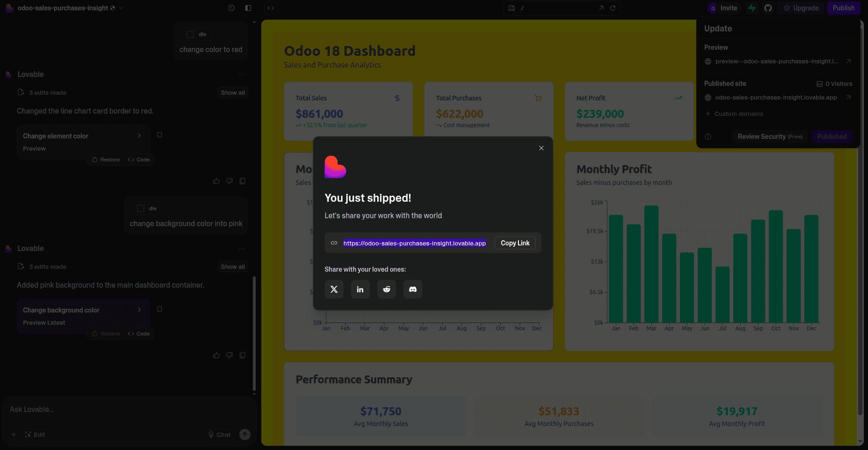The image size is (868, 450).
Task: Bookmark the 'Change element color' edit
Action: [x=160, y=135]
